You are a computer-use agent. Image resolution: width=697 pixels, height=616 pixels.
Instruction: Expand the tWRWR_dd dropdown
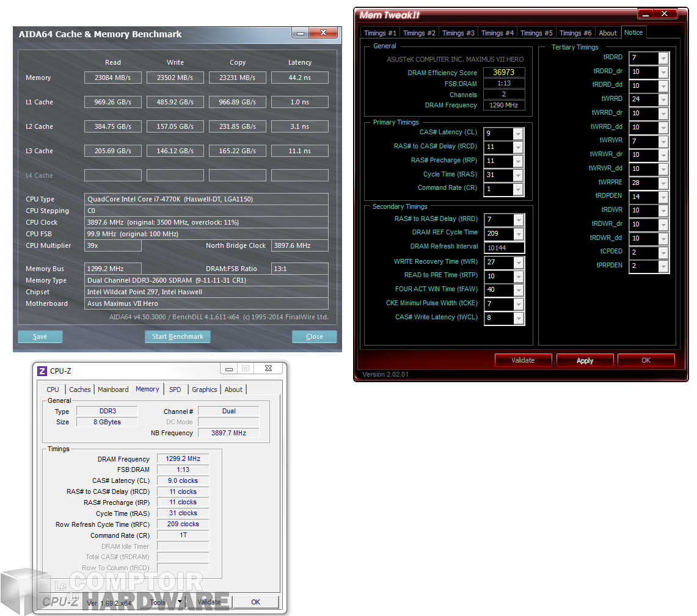tap(663, 169)
